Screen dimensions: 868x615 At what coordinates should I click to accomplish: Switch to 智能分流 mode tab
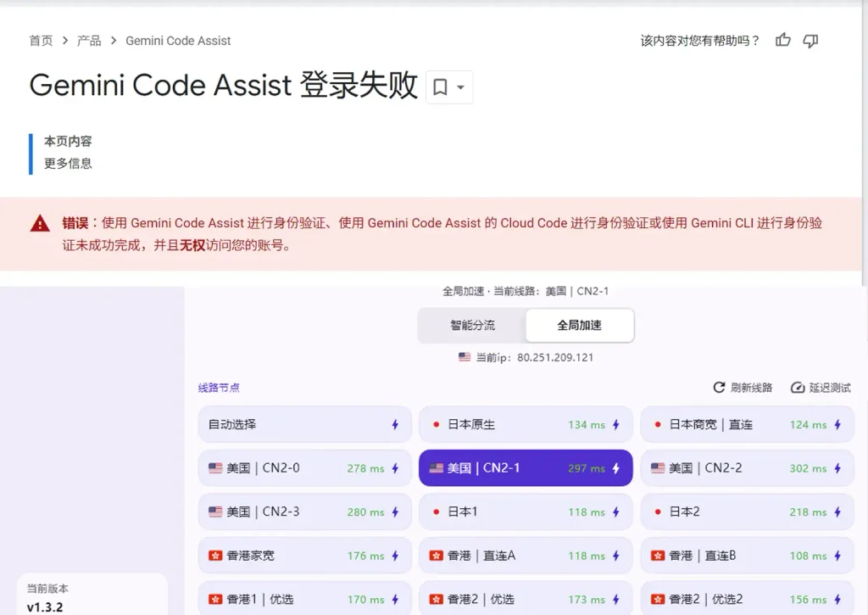[472, 325]
